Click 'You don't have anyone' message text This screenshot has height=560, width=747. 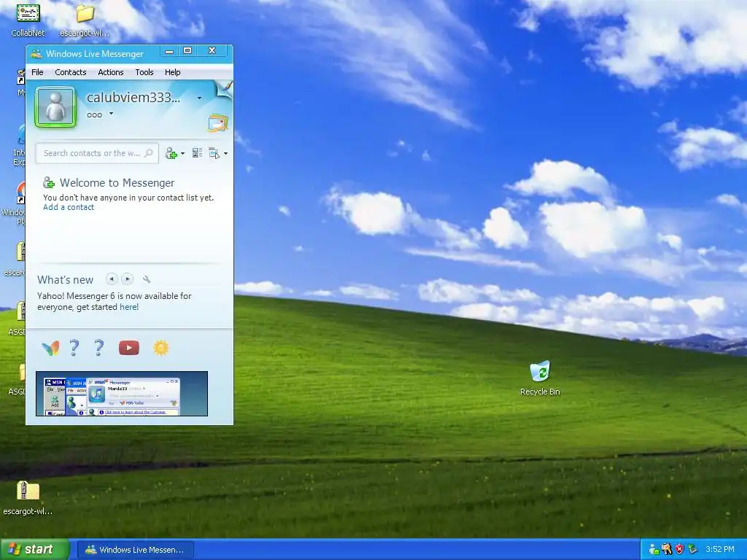click(128, 198)
